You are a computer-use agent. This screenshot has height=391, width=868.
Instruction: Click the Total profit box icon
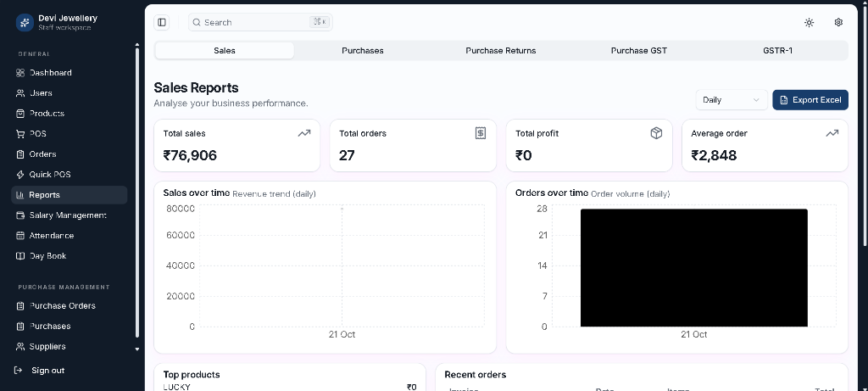point(656,133)
